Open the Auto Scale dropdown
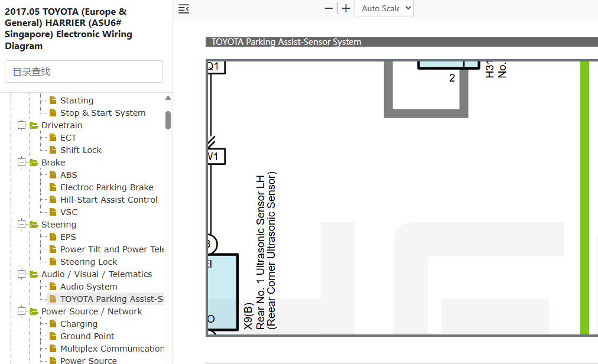This screenshot has width=598, height=364. coord(384,8)
